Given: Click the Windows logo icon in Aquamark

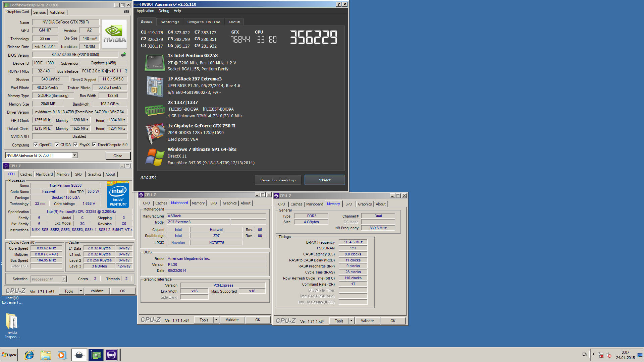Looking at the screenshot, I should (155, 157).
